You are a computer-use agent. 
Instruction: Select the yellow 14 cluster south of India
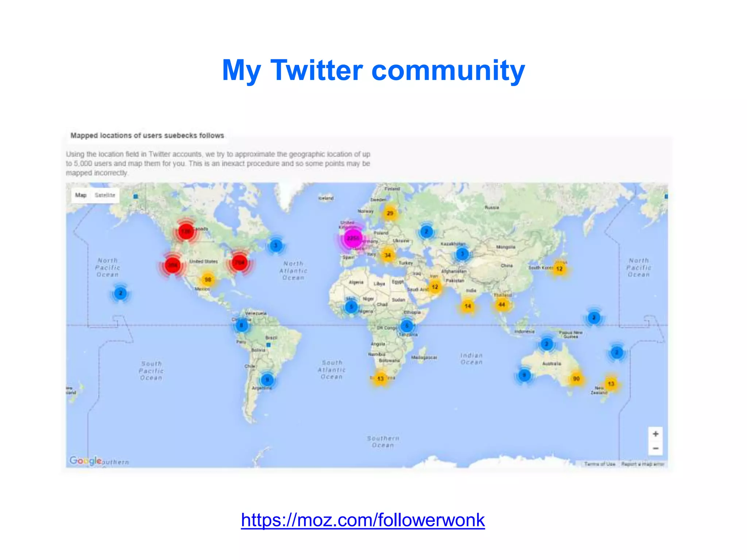(468, 306)
